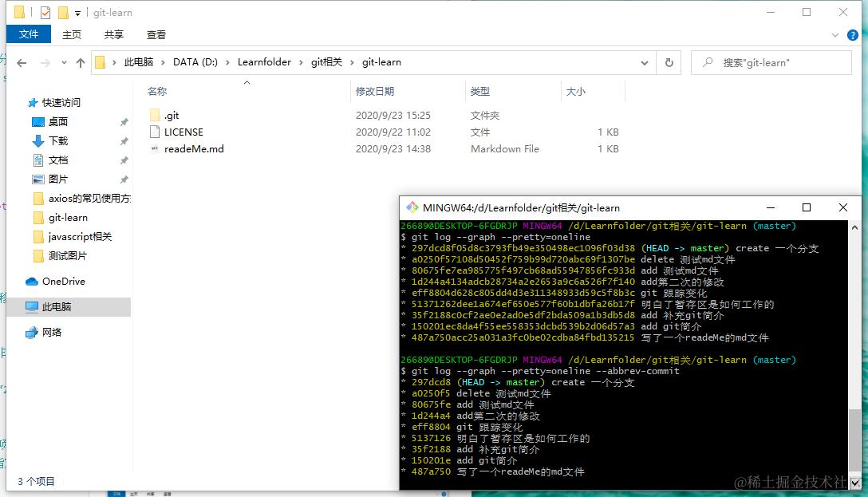Click commit hash 297dcd8 in abbreviated log
This screenshot has height=497, width=868.
click(x=432, y=382)
